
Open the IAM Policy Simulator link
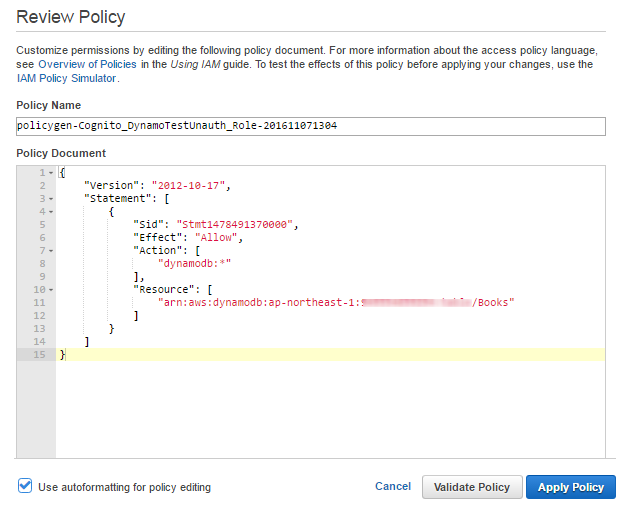[x=66, y=78]
